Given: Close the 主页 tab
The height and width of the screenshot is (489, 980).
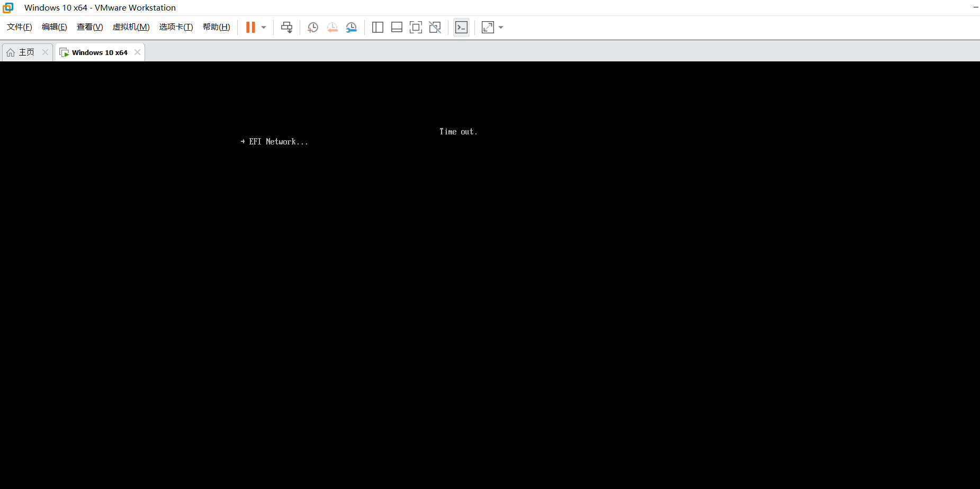Looking at the screenshot, I should [x=45, y=52].
